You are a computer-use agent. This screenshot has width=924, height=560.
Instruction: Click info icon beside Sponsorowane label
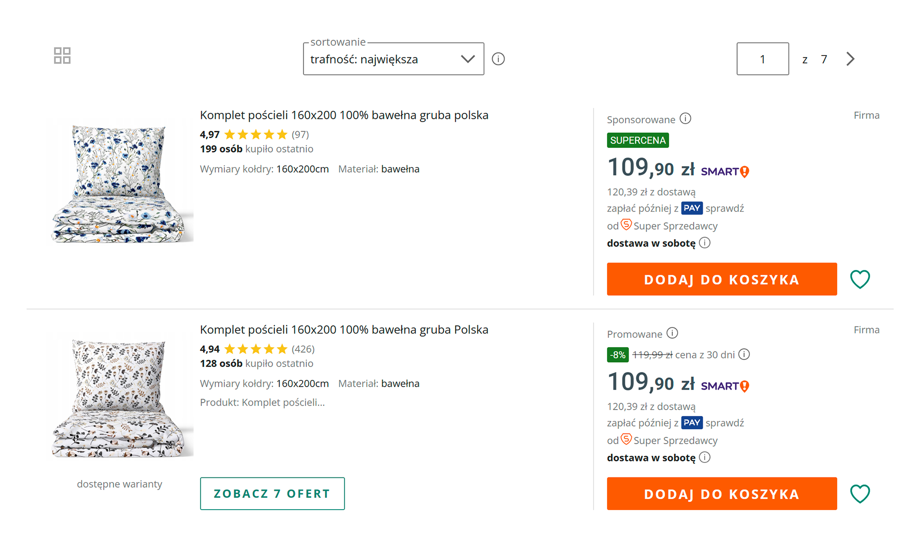click(x=685, y=119)
